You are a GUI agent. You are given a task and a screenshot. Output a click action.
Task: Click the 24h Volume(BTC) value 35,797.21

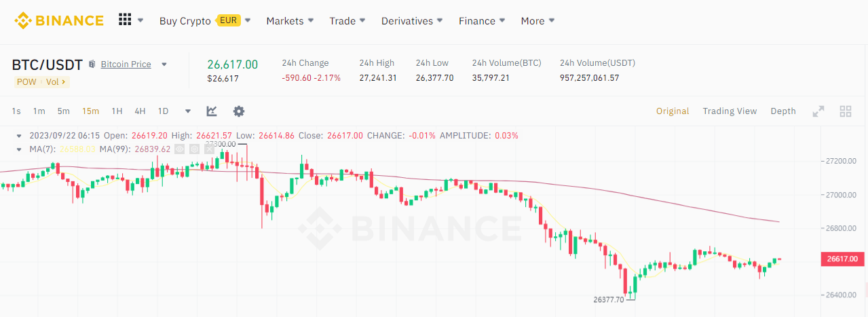491,78
